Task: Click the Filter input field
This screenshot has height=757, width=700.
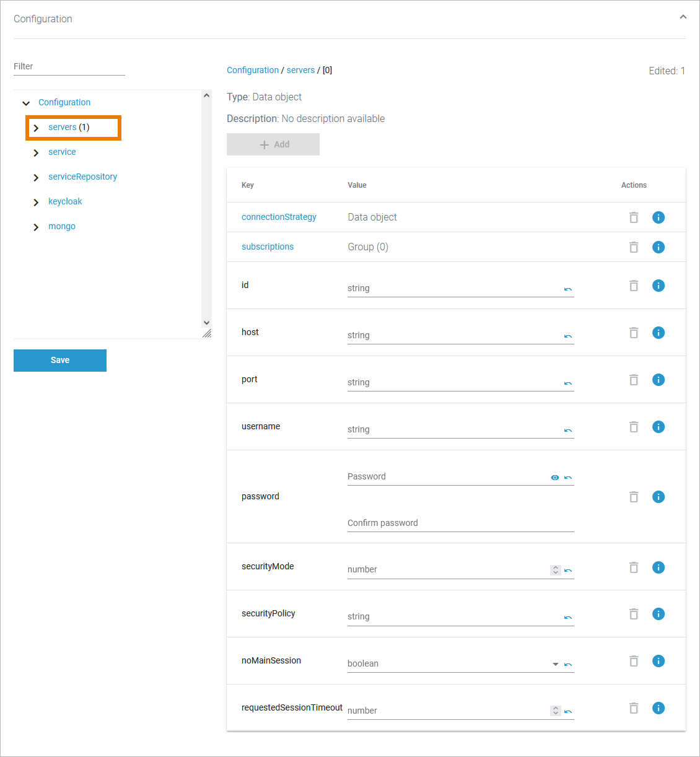Action: [69, 67]
